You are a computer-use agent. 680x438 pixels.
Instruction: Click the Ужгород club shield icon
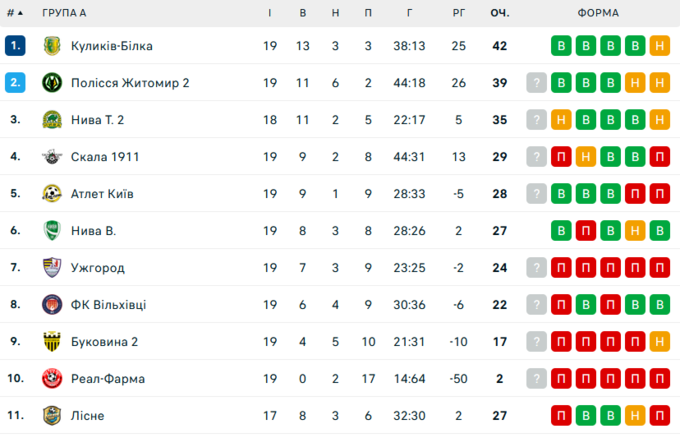tap(52, 268)
